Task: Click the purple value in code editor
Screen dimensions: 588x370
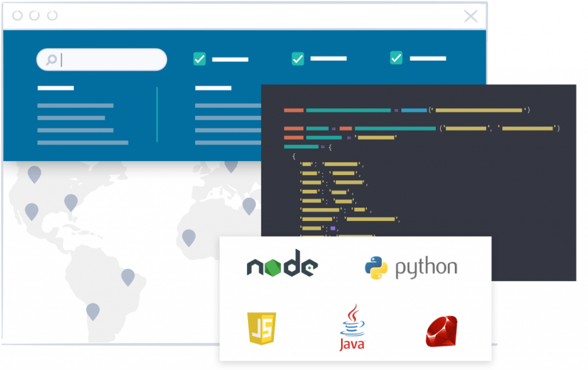Action: [332, 228]
